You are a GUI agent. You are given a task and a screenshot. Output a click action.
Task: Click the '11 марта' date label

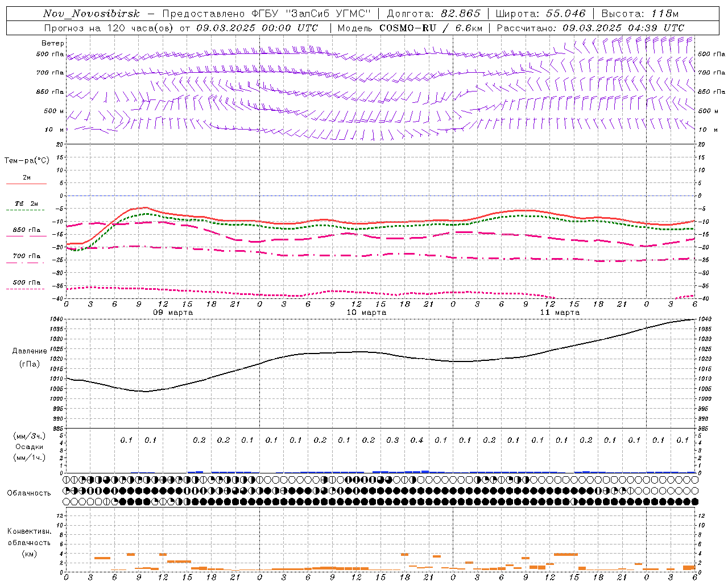pyautogui.click(x=560, y=313)
